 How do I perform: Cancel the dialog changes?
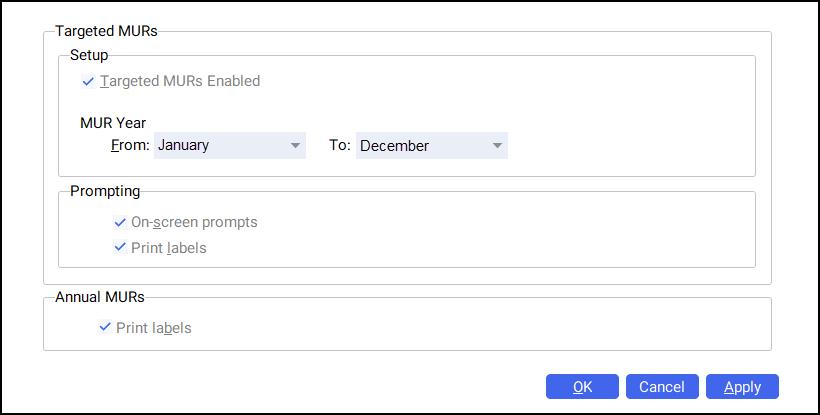click(x=662, y=387)
